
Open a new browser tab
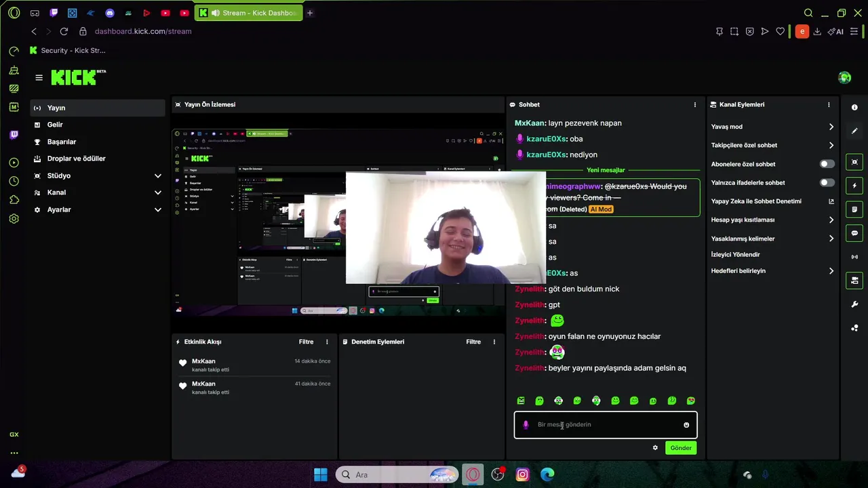tap(310, 13)
